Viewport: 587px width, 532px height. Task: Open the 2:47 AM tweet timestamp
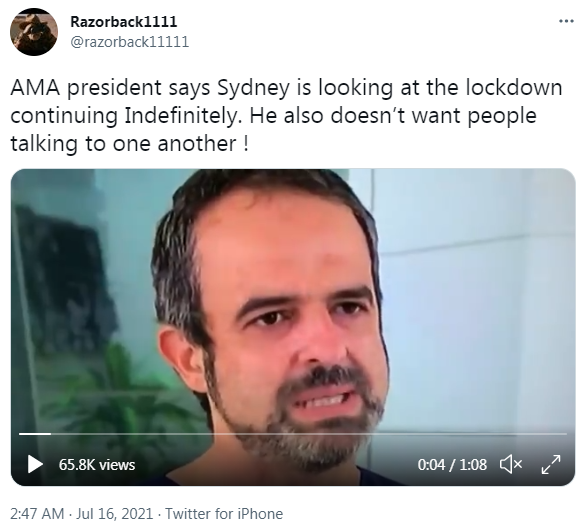click(37, 514)
